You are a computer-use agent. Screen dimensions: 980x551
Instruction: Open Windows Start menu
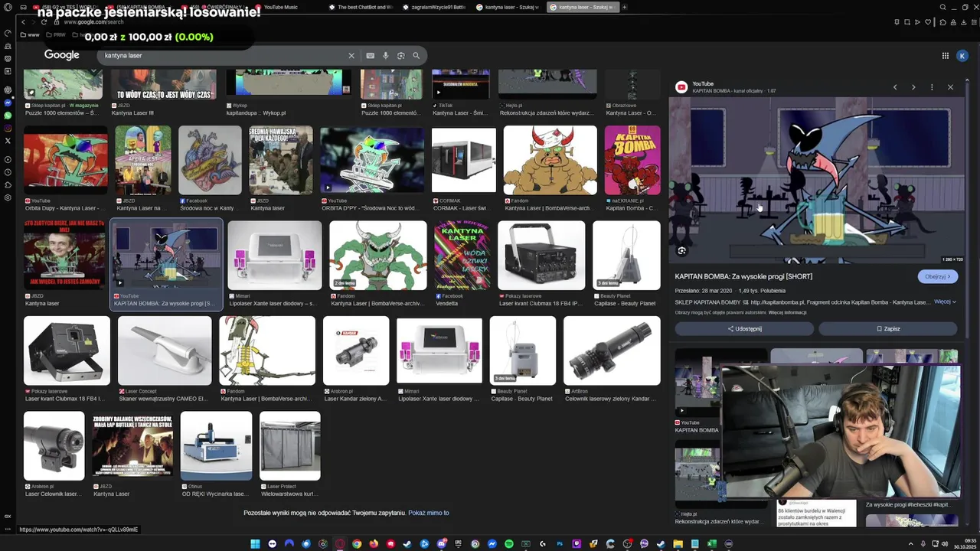pos(256,544)
